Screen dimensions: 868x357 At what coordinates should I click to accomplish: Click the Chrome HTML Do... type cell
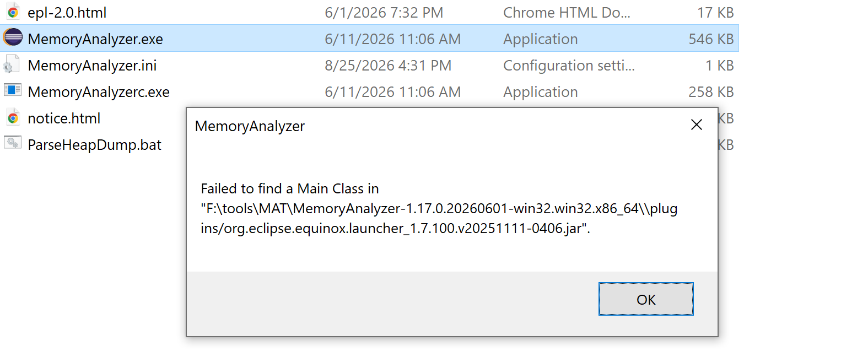(567, 12)
